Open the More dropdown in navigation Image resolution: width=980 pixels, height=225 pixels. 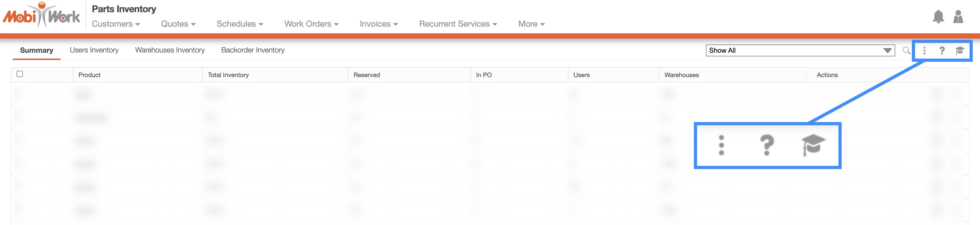pyautogui.click(x=531, y=24)
